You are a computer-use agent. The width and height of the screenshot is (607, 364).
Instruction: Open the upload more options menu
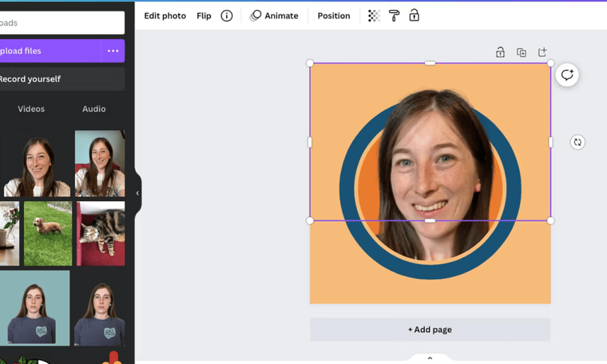coord(113,51)
